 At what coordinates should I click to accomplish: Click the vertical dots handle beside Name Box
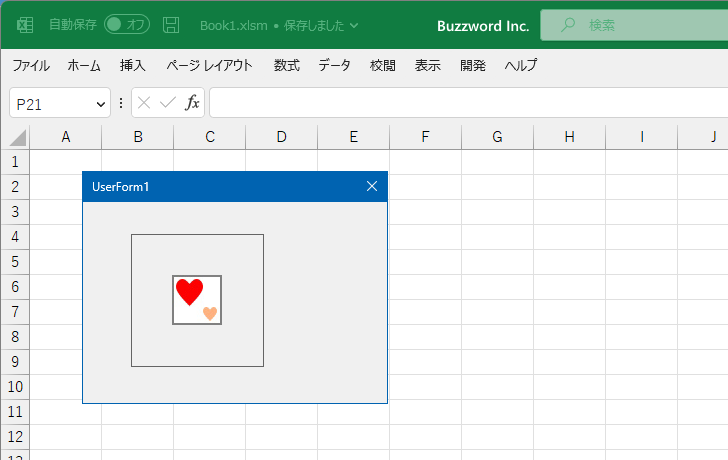[121, 103]
